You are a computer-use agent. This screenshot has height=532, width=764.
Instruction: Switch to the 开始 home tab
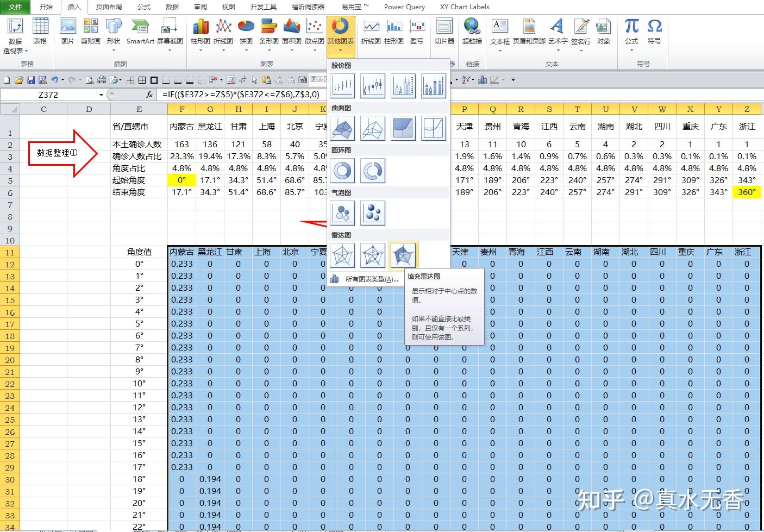coord(46,7)
